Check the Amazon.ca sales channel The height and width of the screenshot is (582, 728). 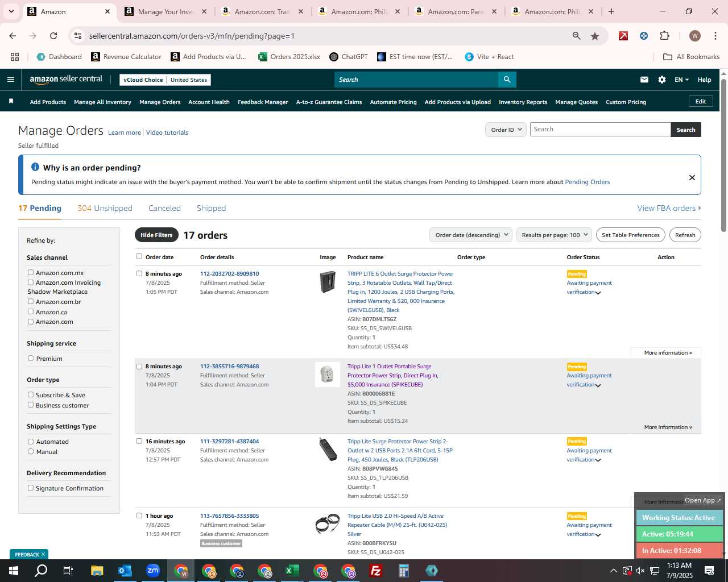click(x=31, y=312)
